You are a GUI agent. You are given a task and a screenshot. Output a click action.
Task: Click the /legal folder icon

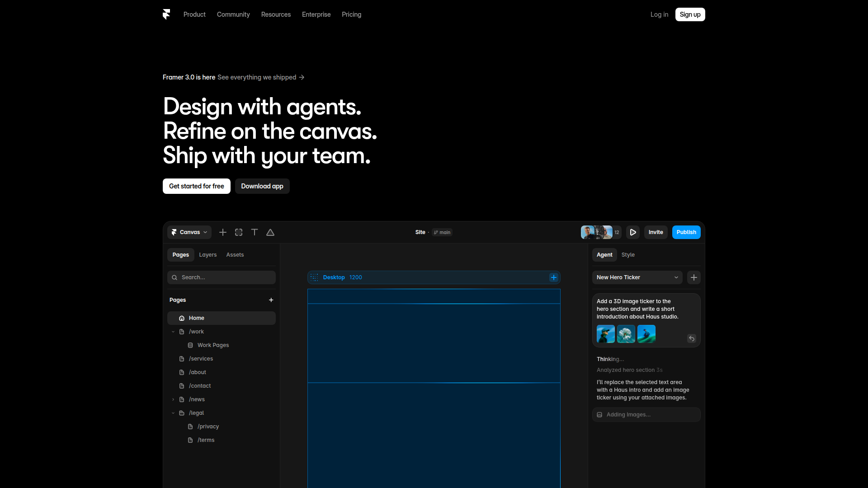tap(182, 413)
